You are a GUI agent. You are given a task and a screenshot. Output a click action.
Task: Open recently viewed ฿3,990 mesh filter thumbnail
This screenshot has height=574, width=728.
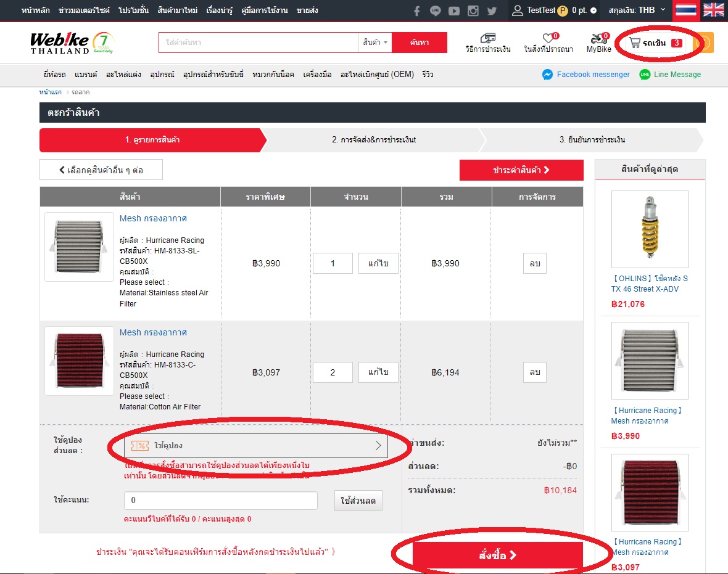tap(650, 361)
